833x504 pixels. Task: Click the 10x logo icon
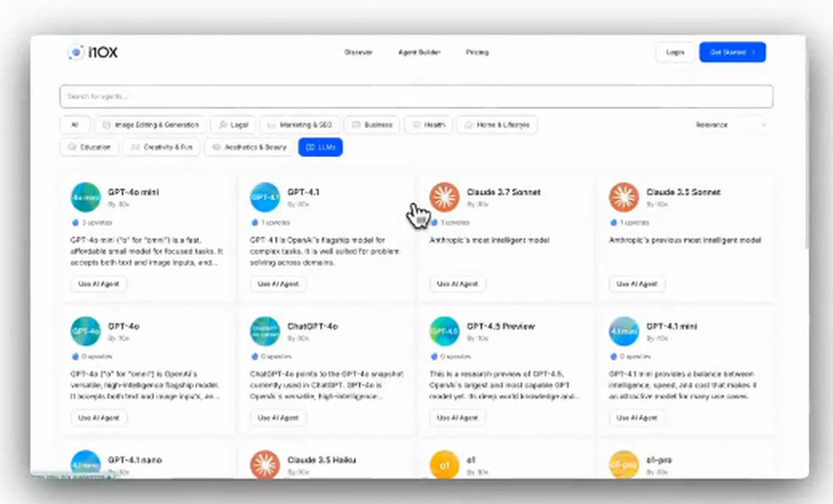[x=76, y=52]
